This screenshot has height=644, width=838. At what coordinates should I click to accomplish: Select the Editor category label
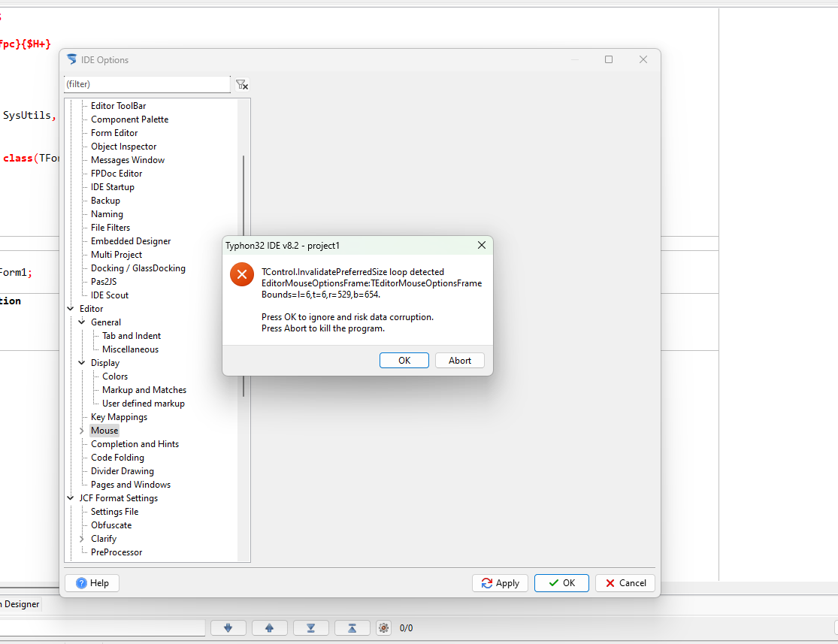pyautogui.click(x=92, y=308)
